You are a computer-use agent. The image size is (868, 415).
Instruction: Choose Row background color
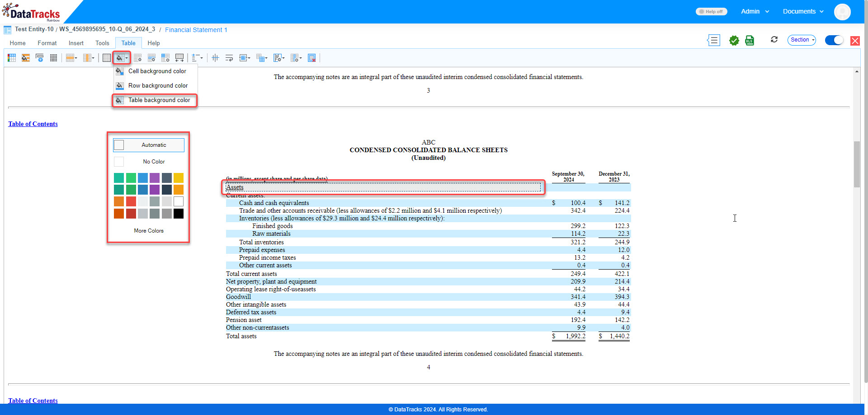(x=156, y=86)
